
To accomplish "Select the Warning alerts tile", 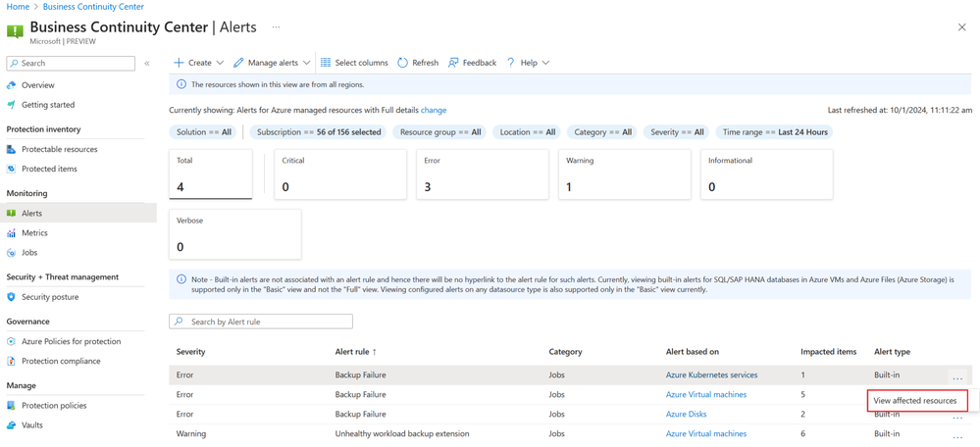I will 625,174.
